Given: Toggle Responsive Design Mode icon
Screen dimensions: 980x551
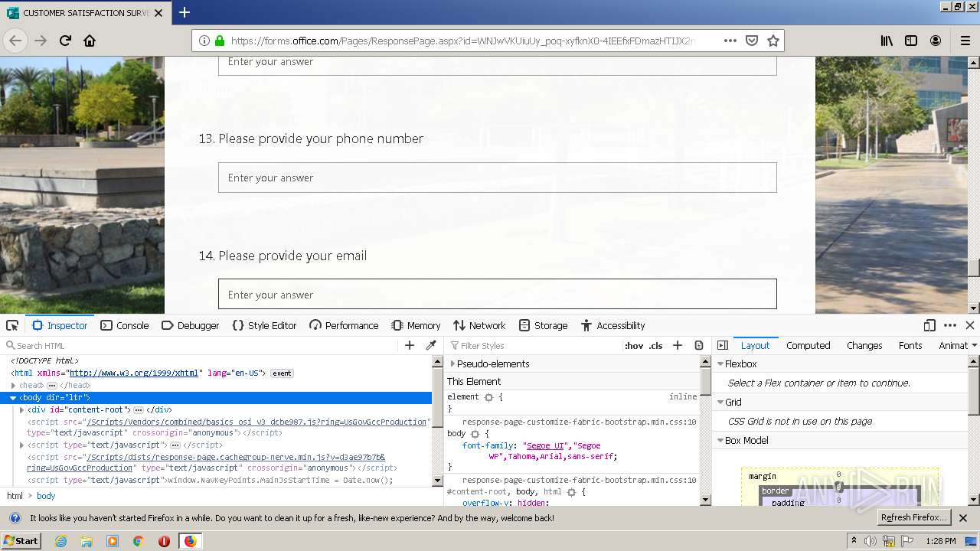Looking at the screenshot, I should 929,325.
